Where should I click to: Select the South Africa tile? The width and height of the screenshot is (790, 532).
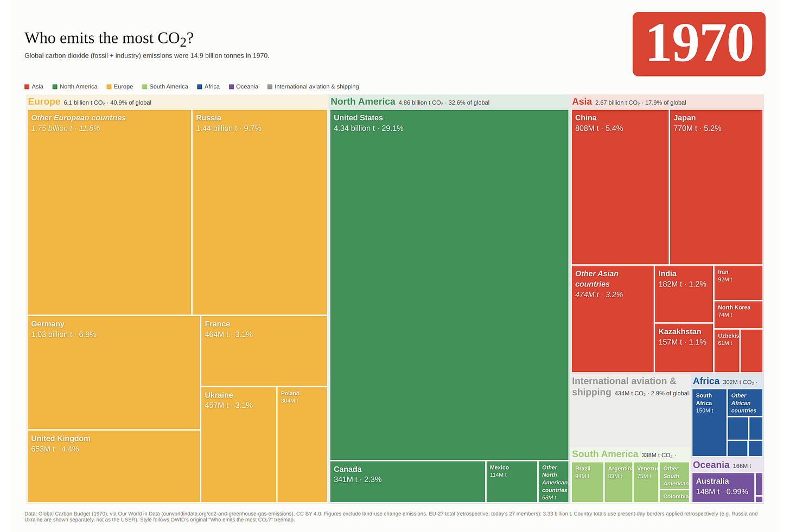point(709,423)
